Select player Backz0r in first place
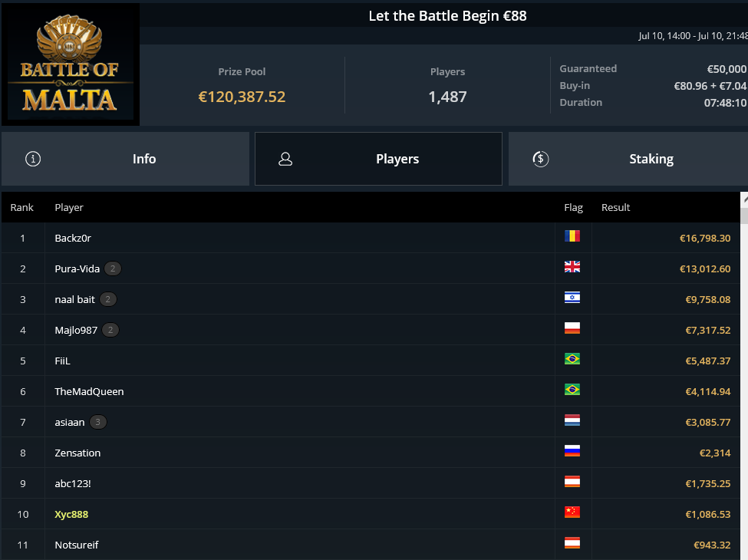This screenshot has height=560, width=748. (x=73, y=238)
